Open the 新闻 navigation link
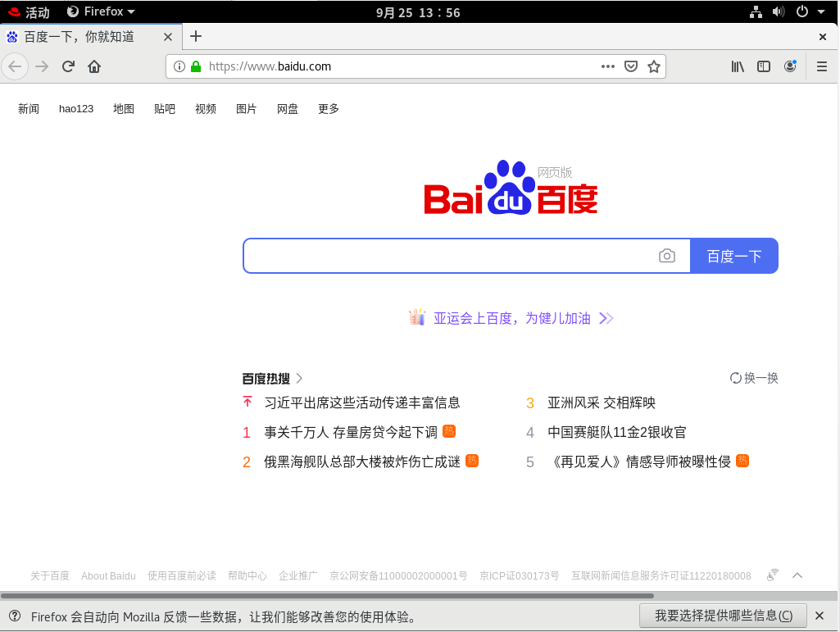Image resolution: width=840 pixels, height=632 pixels. [29, 109]
